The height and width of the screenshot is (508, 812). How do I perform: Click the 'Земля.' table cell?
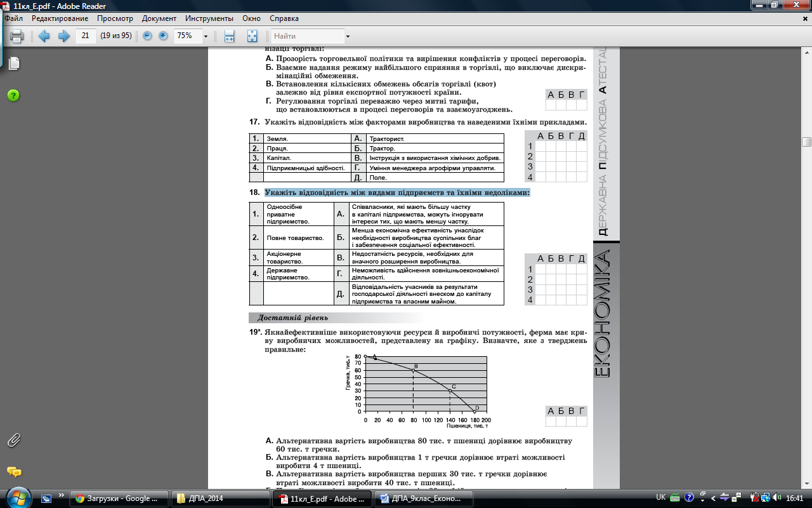(x=307, y=138)
